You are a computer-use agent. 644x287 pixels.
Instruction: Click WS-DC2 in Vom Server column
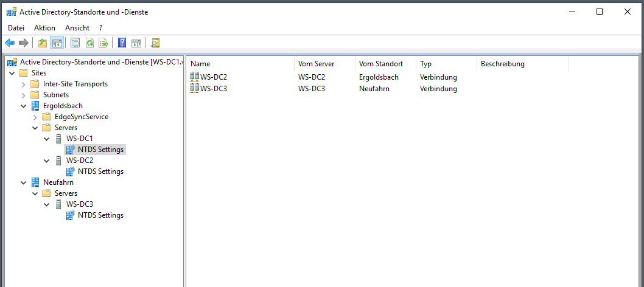(x=312, y=77)
